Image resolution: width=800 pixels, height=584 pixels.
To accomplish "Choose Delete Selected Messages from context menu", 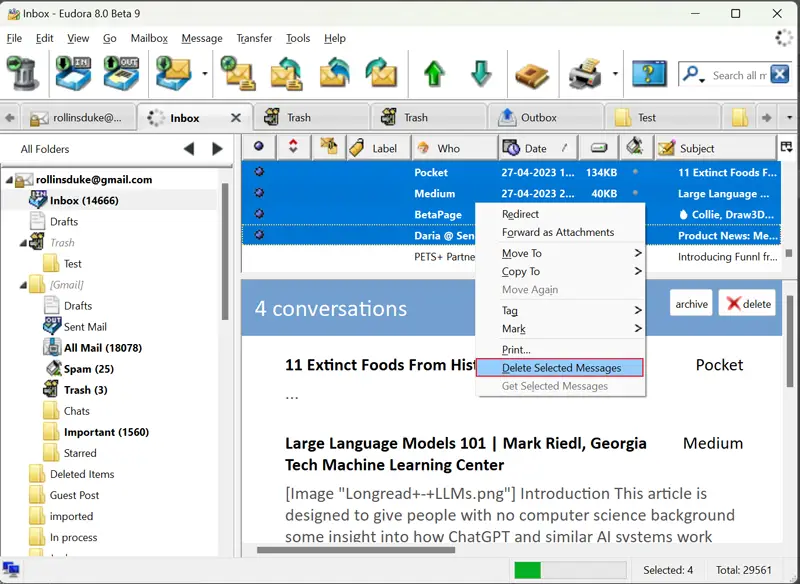I will [560, 368].
